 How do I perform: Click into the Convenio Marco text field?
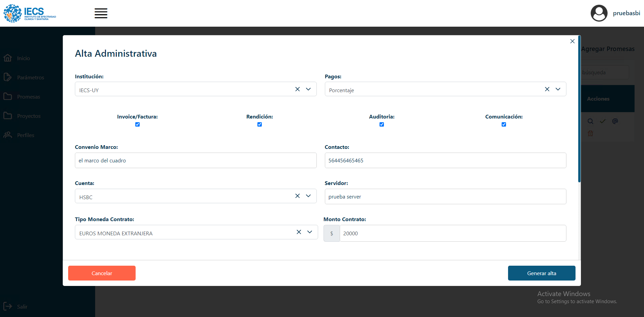click(196, 160)
